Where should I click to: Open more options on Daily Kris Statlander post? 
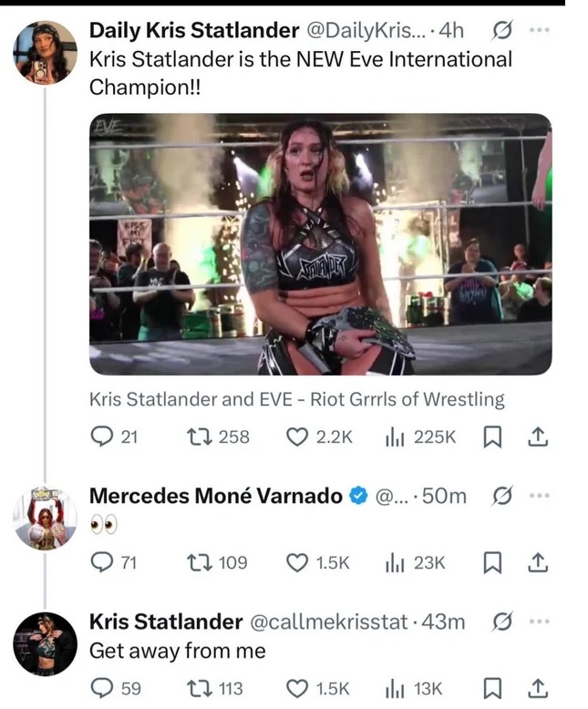pyautogui.click(x=540, y=31)
